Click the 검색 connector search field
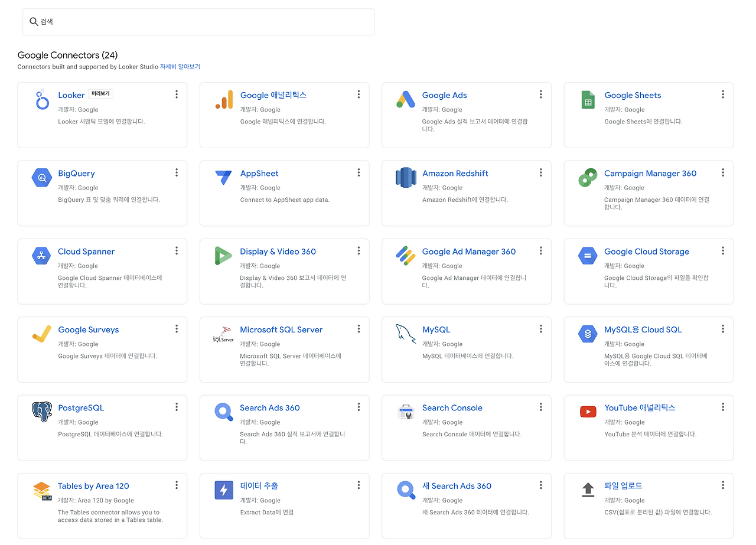The image size is (756, 545). point(198,22)
